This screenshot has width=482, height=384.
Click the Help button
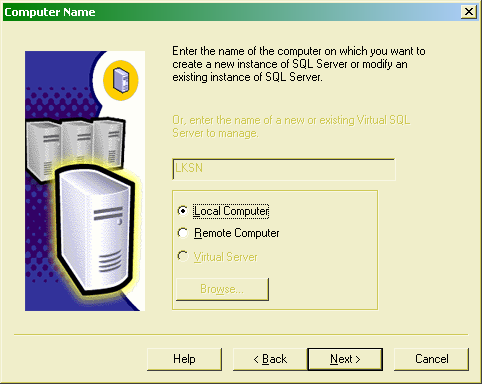(184, 359)
